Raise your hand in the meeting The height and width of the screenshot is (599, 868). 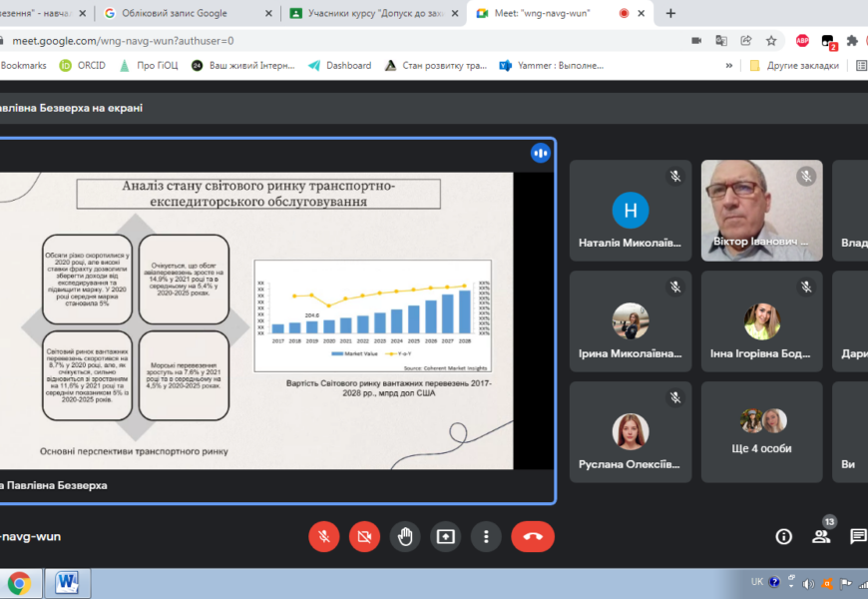[x=405, y=536]
